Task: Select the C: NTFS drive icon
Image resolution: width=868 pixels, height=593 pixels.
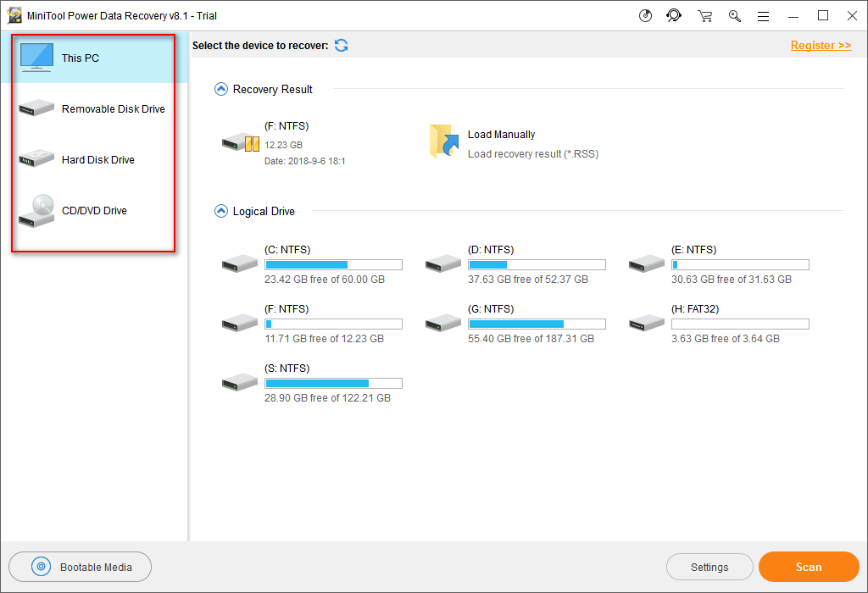Action: pyautogui.click(x=240, y=263)
